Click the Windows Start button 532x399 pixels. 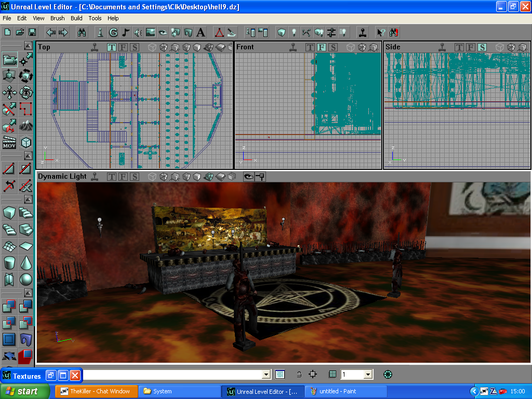click(25, 391)
